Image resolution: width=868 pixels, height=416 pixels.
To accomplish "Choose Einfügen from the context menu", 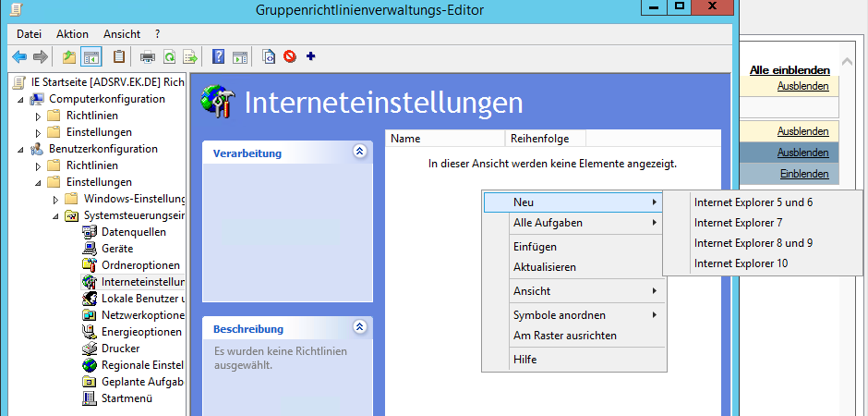I will (573, 247).
